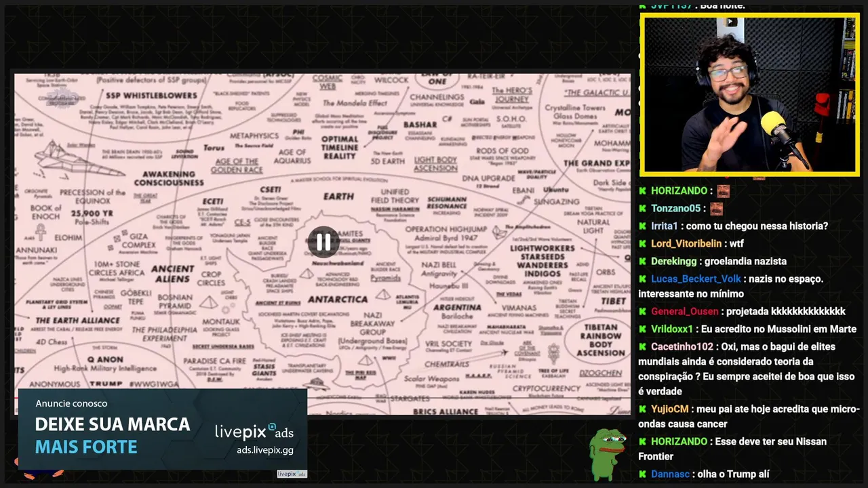Open the ads.livepix.gg link

(265, 450)
